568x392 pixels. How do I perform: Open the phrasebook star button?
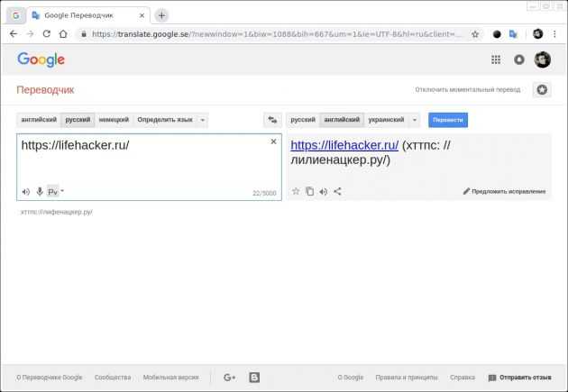click(x=542, y=90)
